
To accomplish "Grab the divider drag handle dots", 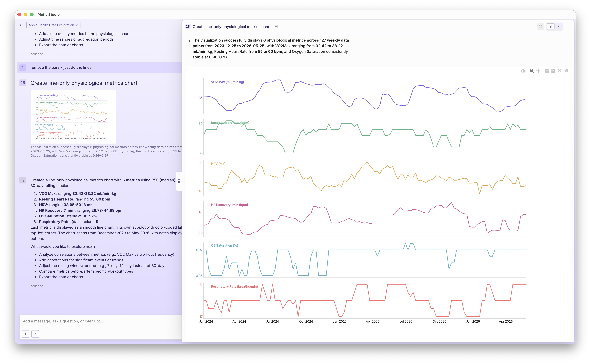I will (x=179, y=181).
